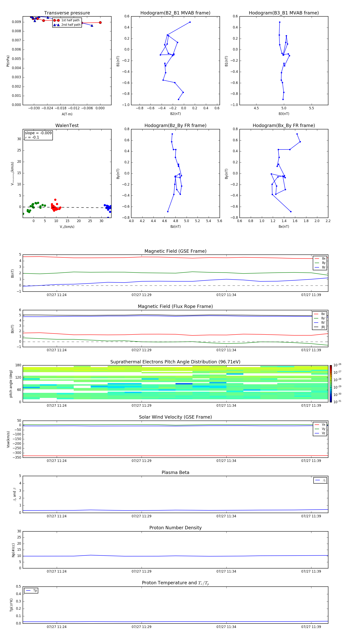Click the 'Bz(nT)' x-axis label
The width and height of the screenshot is (351, 644).
pos(175,227)
